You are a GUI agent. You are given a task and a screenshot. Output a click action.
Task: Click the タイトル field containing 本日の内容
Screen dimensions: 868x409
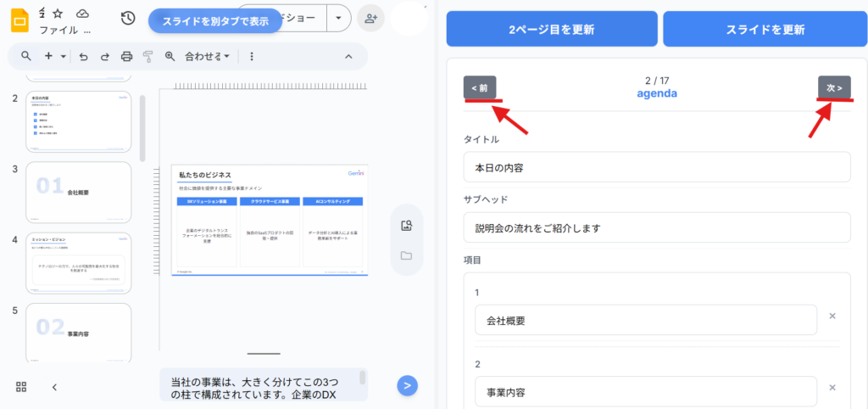(657, 167)
